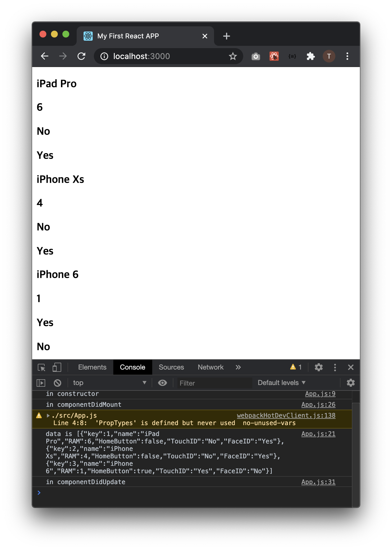The width and height of the screenshot is (392, 550).
Task: Click the iPad Pro heading
Action: (57, 84)
